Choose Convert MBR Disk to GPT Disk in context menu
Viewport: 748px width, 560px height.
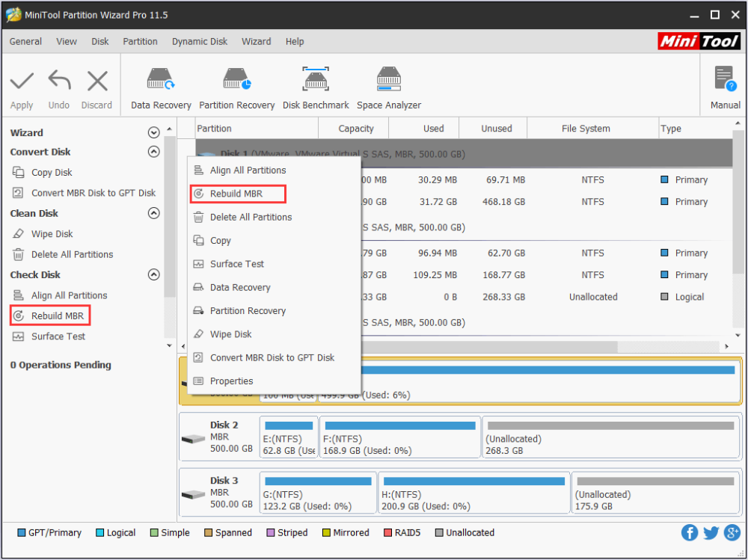tap(274, 357)
